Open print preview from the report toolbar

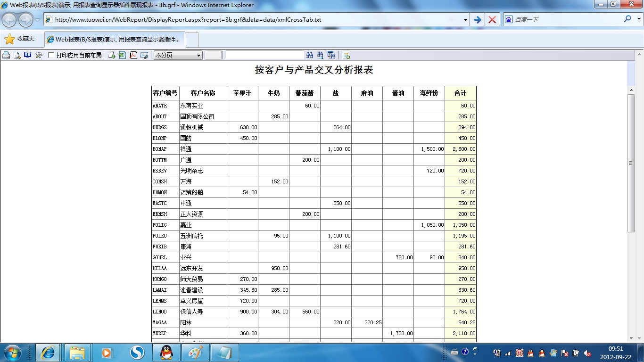coord(17,55)
